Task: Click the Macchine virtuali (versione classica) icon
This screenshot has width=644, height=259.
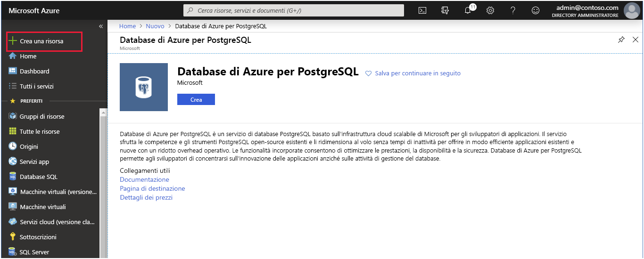Action: pos(13,192)
